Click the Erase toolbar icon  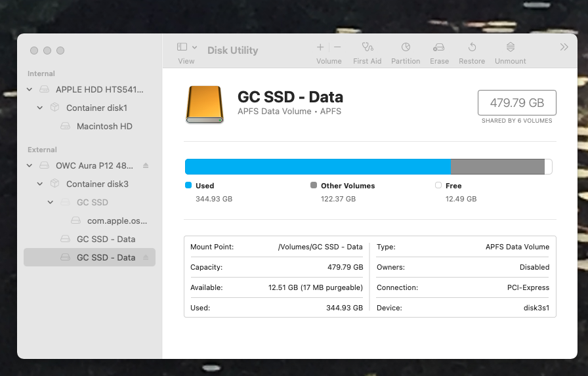click(439, 47)
